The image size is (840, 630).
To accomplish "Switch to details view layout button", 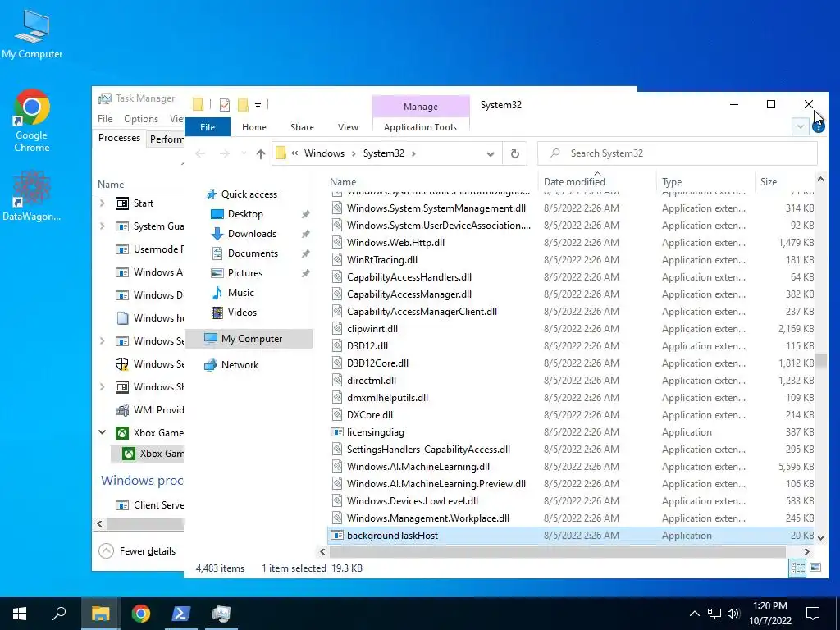I will click(x=797, y=568).
